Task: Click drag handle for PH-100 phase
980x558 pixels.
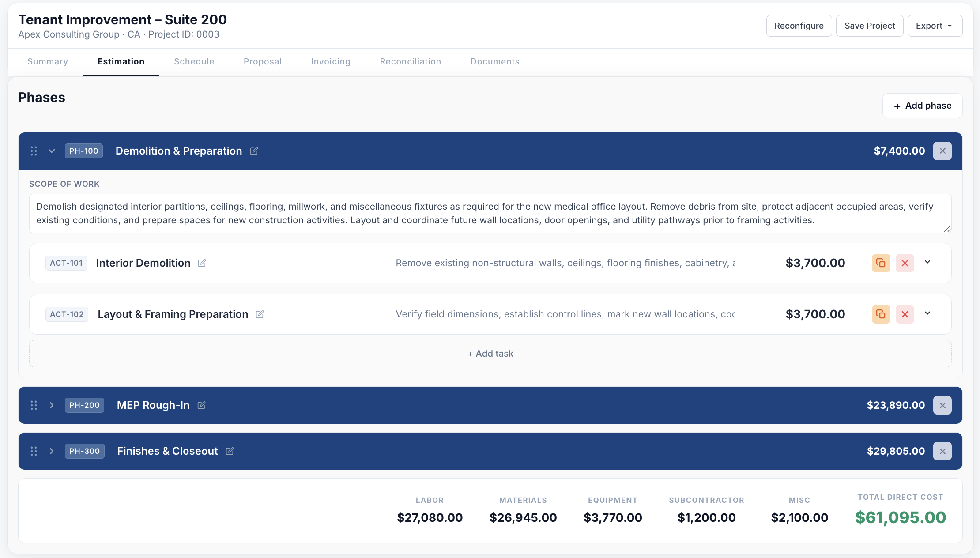Action: pyautogui.click(x=34, y=151)
